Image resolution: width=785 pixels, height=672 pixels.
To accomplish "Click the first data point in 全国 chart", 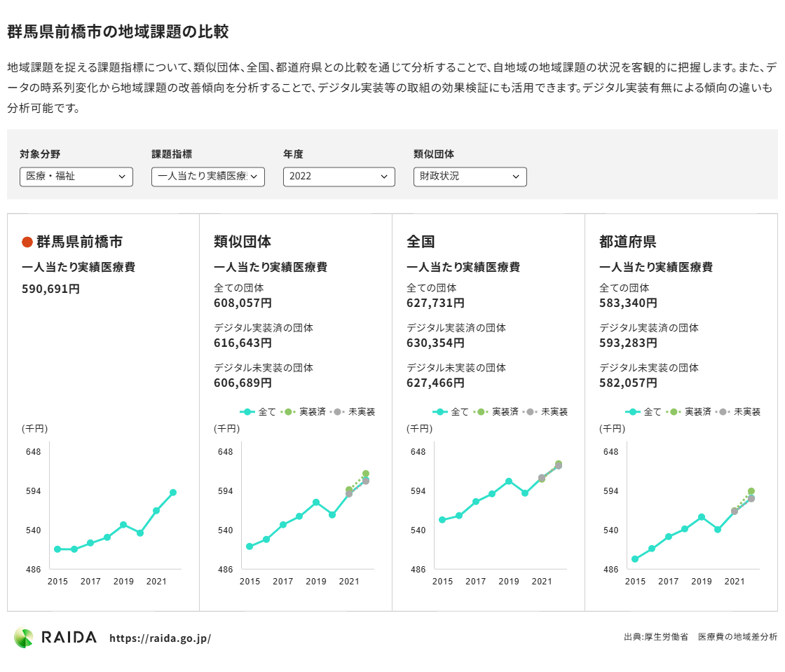I will click(x=442, y=520).
